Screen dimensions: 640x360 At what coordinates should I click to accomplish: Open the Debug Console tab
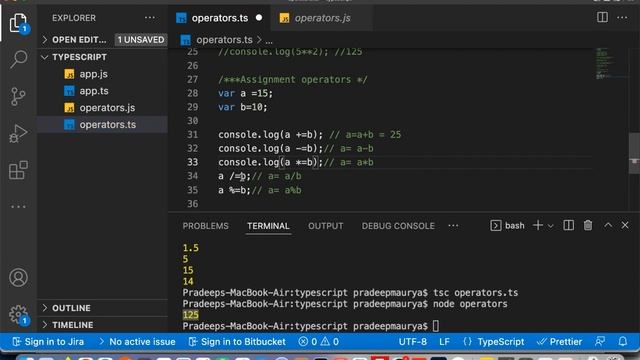[x=398, y=226]
